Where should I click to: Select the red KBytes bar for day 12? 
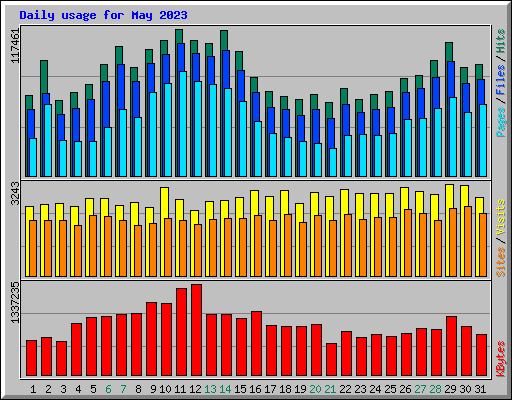coord(196,330)
